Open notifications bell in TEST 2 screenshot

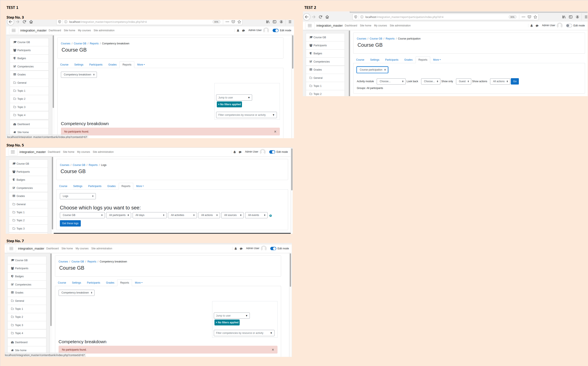point(532,26)
